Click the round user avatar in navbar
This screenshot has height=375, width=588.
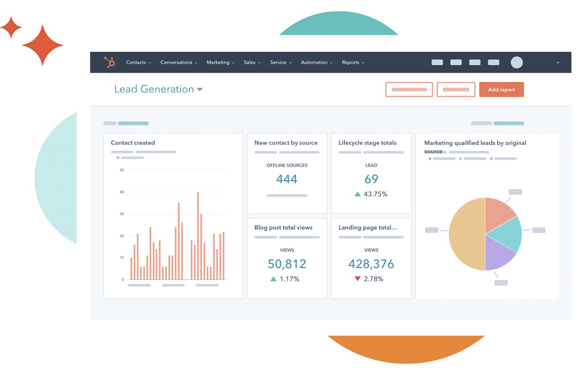[x=517, y=62]
